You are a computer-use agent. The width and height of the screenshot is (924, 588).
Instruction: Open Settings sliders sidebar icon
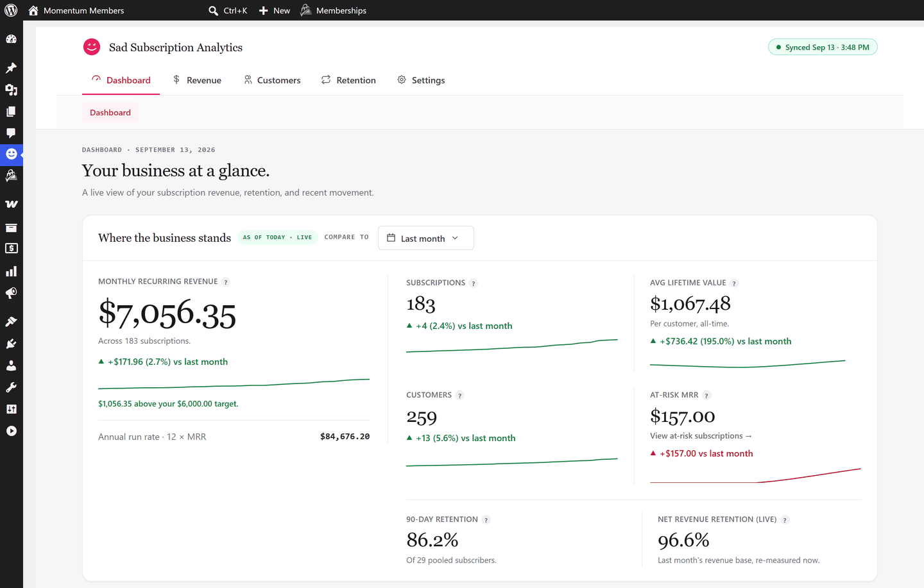coord(11,409)
